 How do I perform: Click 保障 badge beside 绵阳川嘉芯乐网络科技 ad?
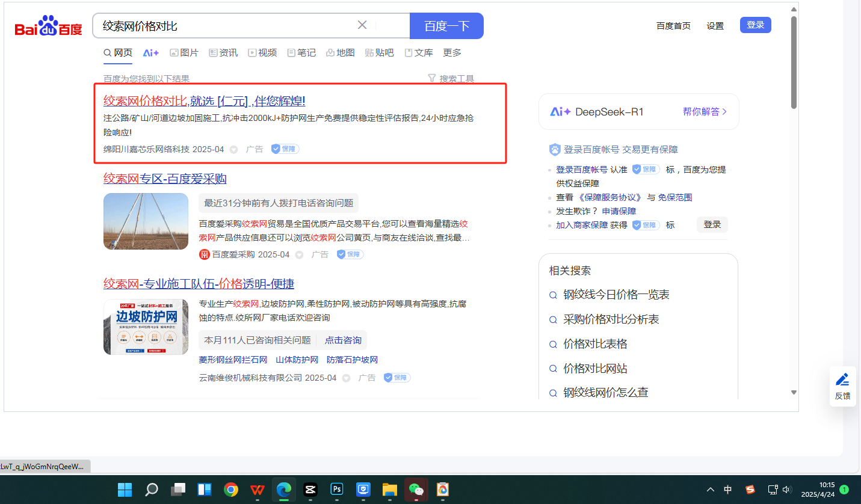[285, 149]
